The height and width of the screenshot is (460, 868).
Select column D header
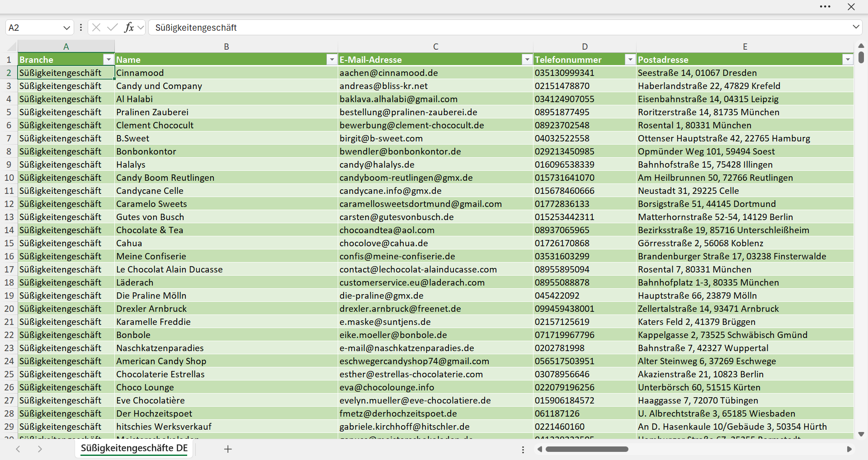[x=585, y=47]
